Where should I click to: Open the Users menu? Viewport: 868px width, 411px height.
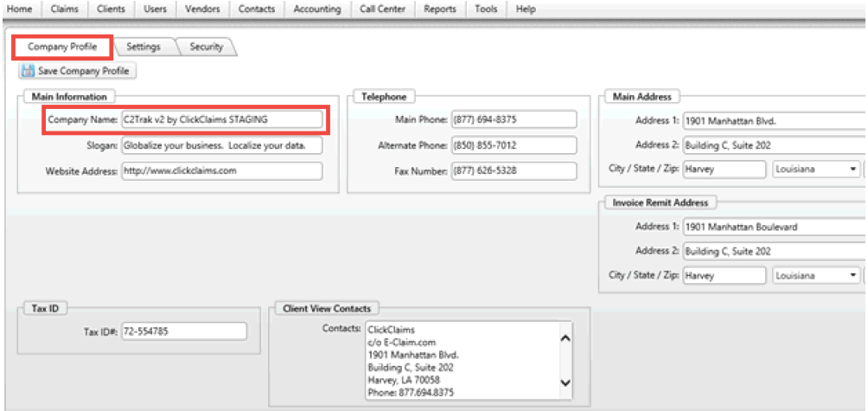(x=155, y=9)
